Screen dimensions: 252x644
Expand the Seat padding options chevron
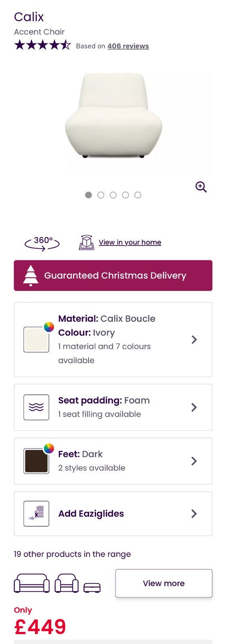coord(194,407)
